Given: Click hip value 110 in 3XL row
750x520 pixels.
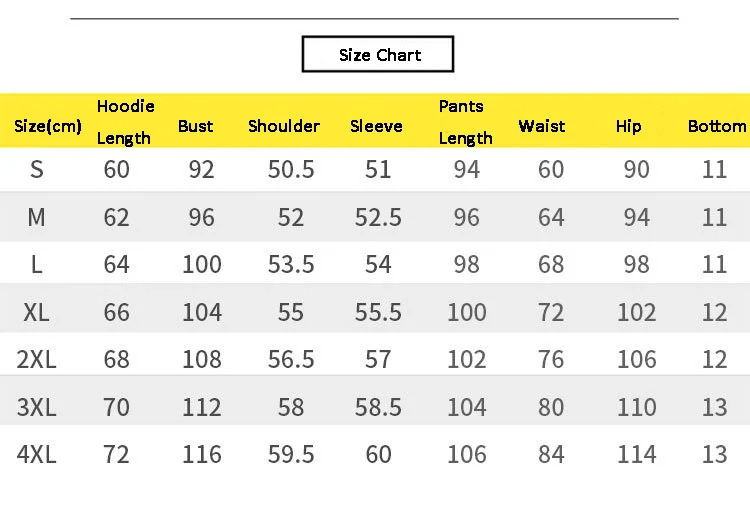Looking at the screenshot, I should (x=637, y=407).
